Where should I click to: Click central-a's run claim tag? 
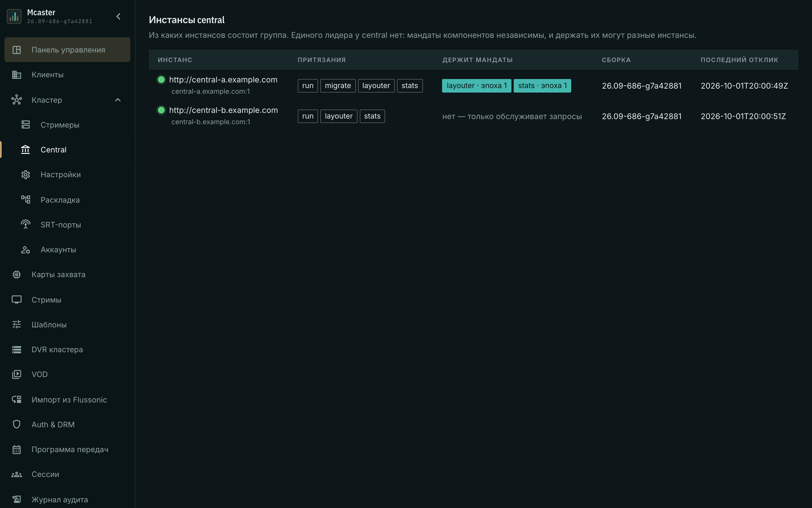[x=307, y=86]
